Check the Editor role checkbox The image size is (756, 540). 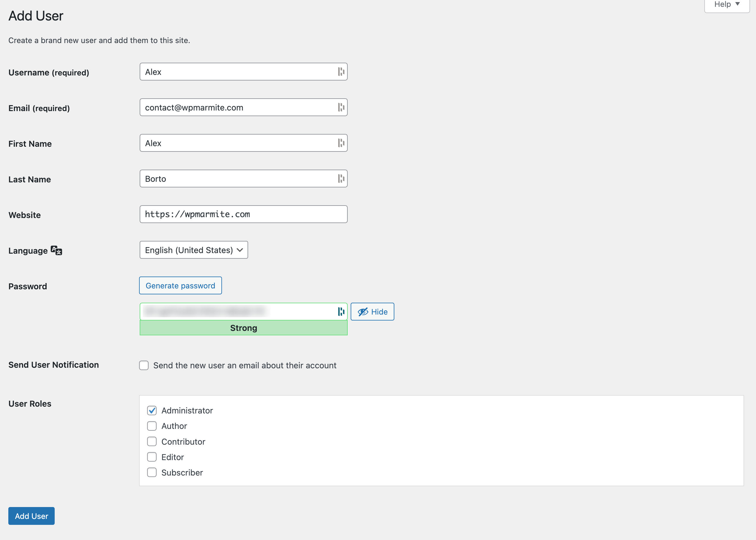[x=152, y=457]
